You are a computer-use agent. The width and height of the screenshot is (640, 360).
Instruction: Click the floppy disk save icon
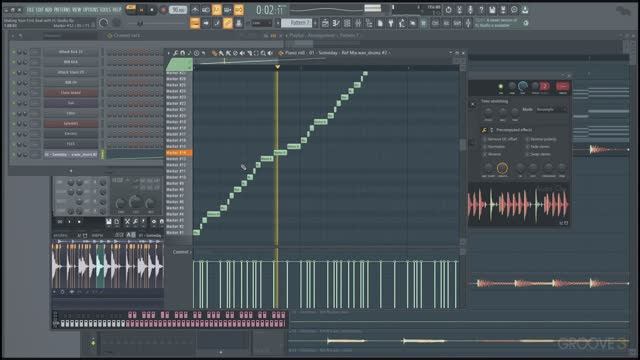(x=492, y=9)
